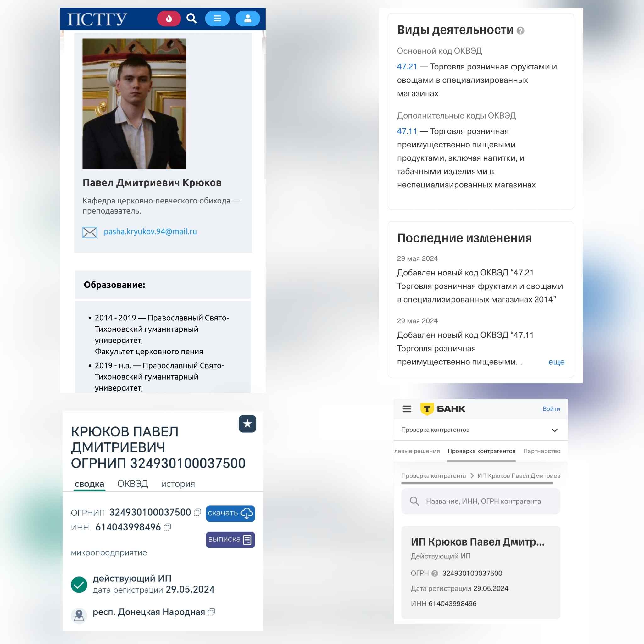Screen dimensions: 644x644
Task: Click the contractor search input field
Action: 481,501
